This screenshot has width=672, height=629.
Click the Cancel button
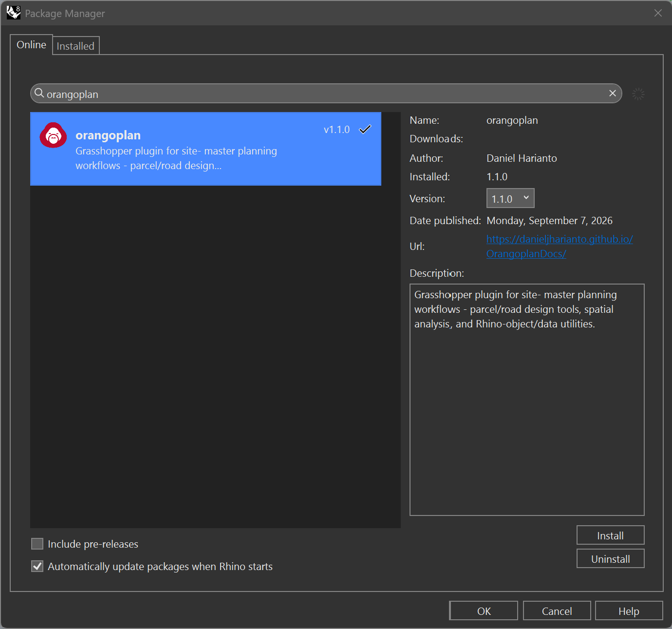(557, 611)
